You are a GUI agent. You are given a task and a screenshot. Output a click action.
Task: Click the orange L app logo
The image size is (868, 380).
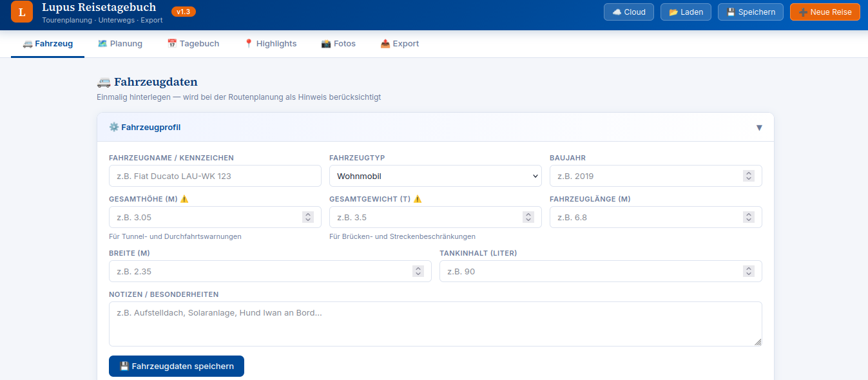click(x=22, y=12)
